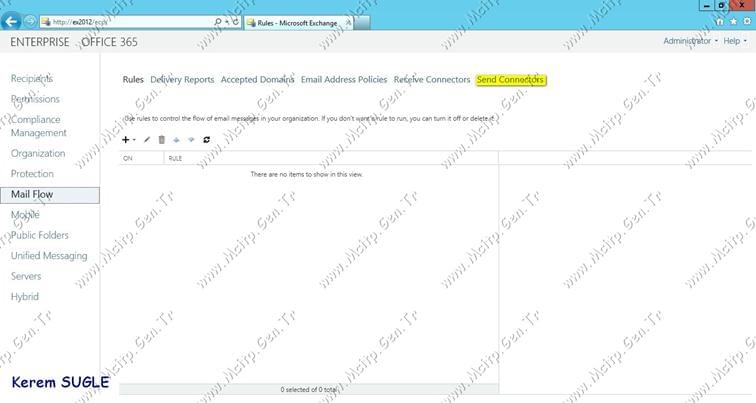Click the search magnifier in address bar
This screenshot has width=756, height=403.
tap(217, 22)
